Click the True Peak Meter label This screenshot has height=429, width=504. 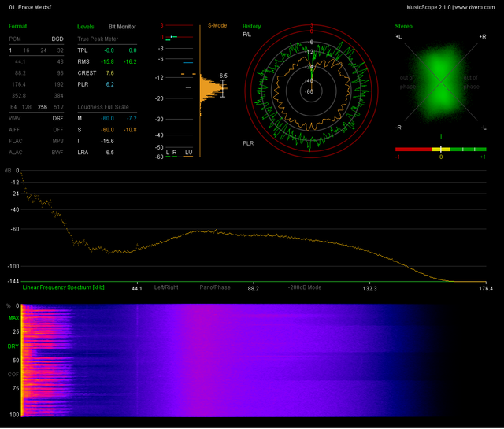point(98,39)
